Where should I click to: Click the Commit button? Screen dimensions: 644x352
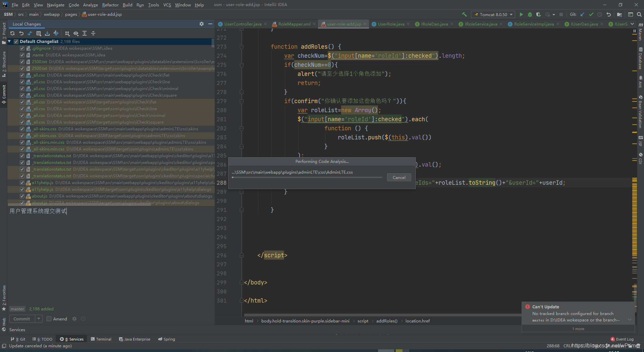point(22,319)
